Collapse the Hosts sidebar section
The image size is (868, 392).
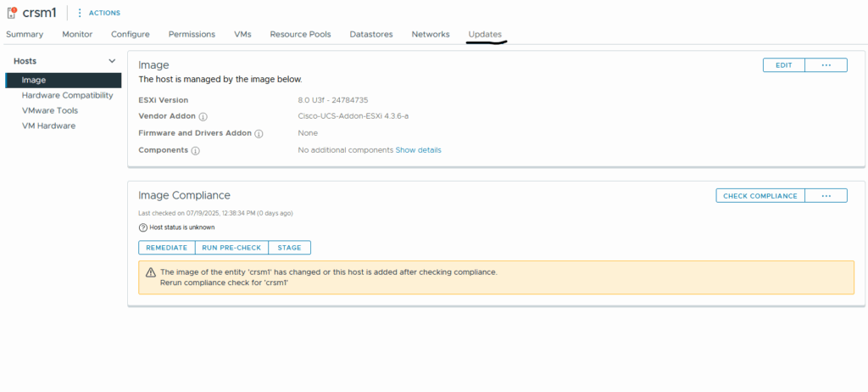coord(112,61)
